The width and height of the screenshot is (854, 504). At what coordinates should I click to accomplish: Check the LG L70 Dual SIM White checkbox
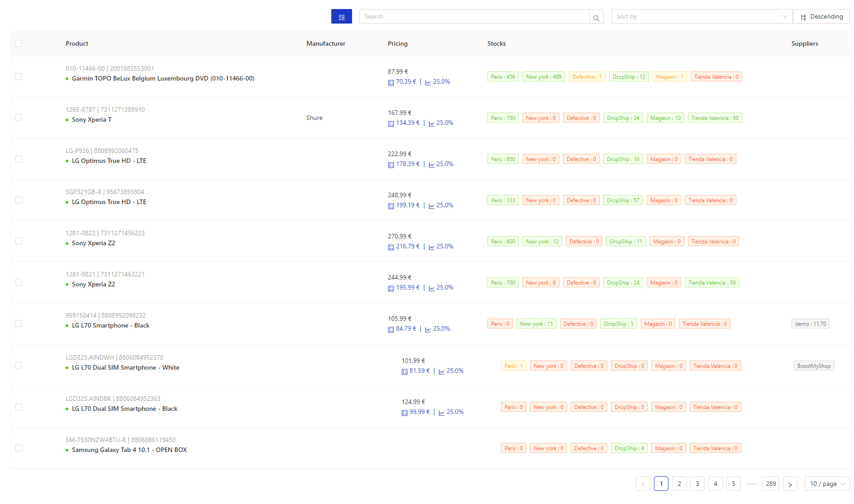pyautogui.click(x=19, y=366)
